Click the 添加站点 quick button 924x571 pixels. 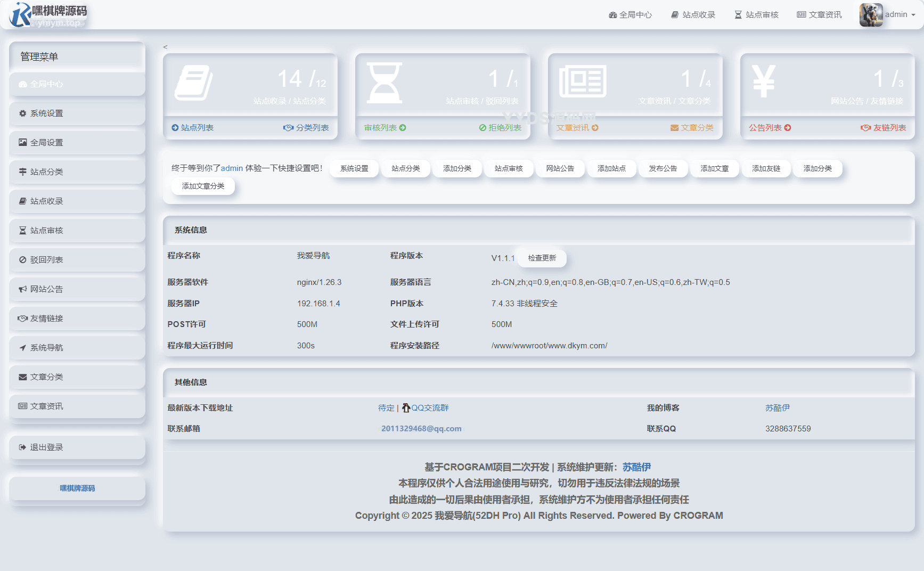[x=611, y=168]
